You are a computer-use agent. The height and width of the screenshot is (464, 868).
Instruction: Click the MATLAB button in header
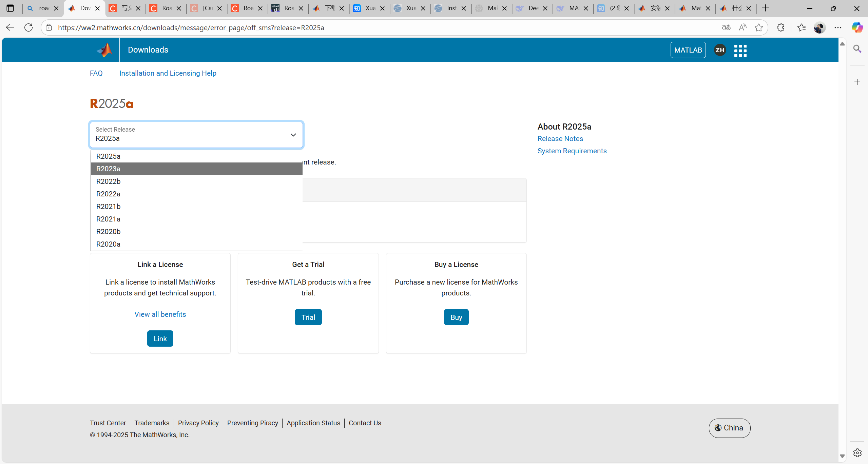coord(688,50)
